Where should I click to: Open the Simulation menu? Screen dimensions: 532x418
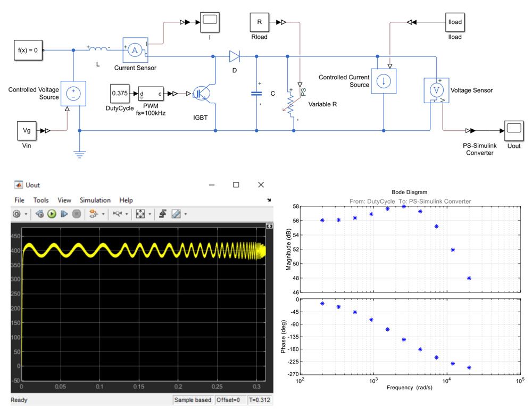tap(95, 200)
